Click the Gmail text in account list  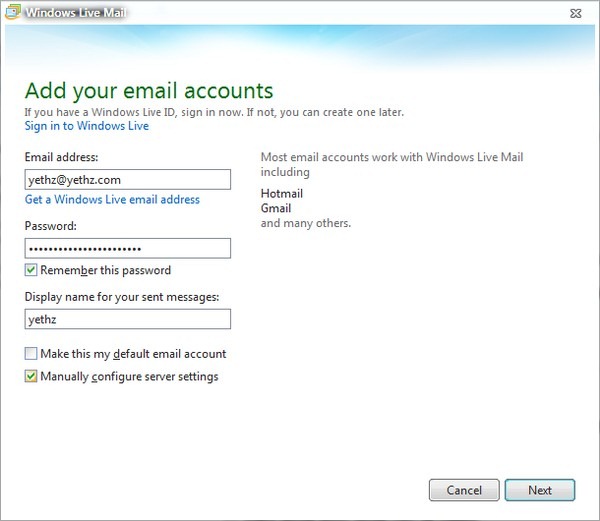pyautogui.click(x=275, y=208)
